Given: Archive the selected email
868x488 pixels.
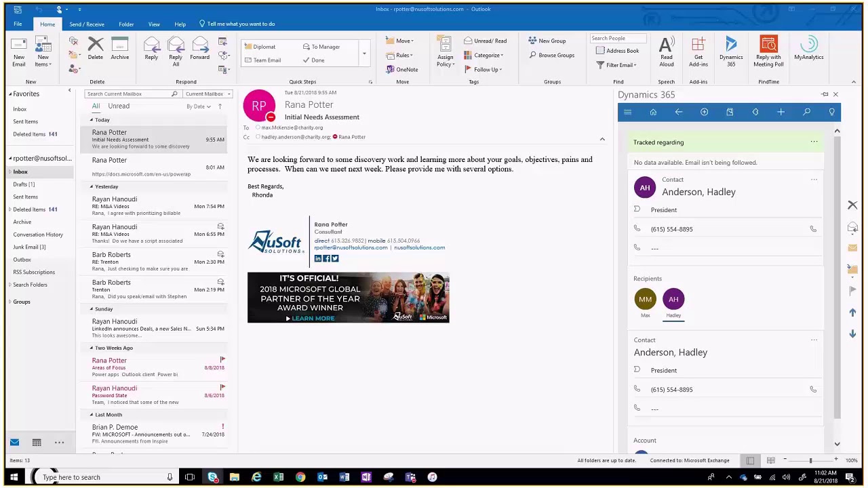Looking at the screenshot, I should coord(120,49).
